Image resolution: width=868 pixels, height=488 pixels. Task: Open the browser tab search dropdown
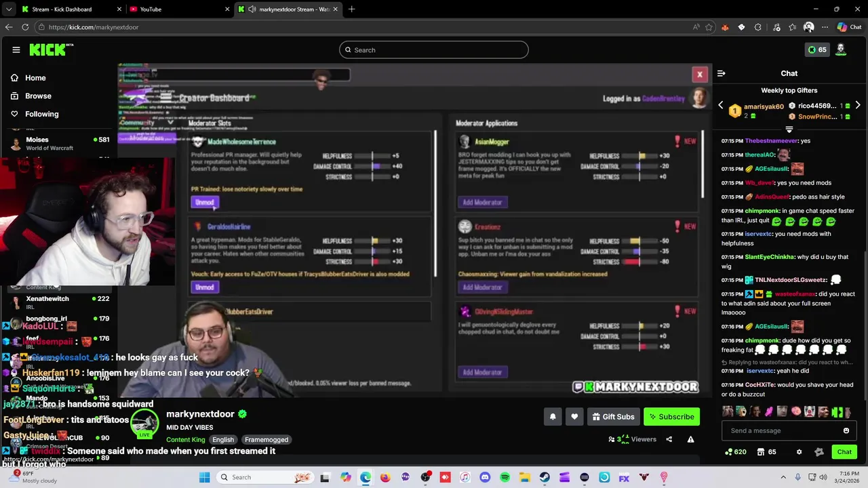8,9
